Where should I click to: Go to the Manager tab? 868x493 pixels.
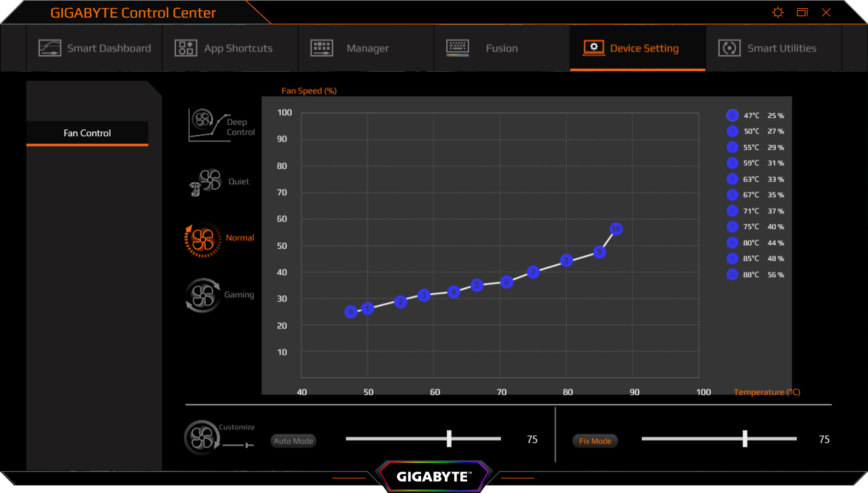[366, 48]
